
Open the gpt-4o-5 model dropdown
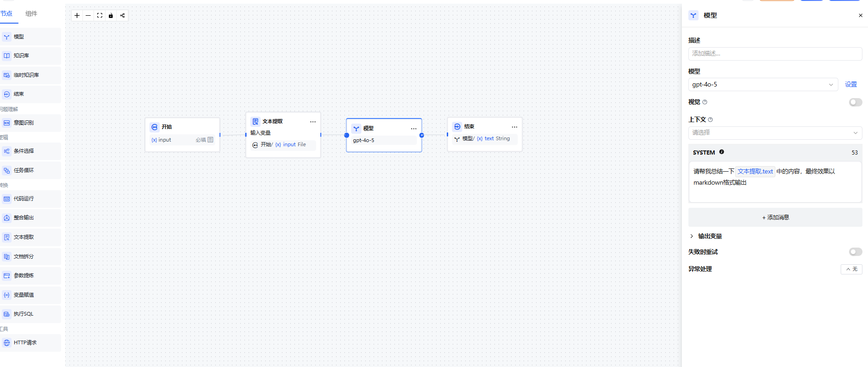[x=763, y=85]
